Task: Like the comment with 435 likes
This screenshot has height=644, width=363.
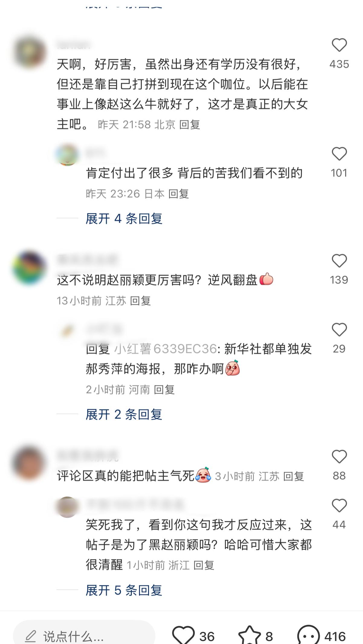Action: coord(339,45)
